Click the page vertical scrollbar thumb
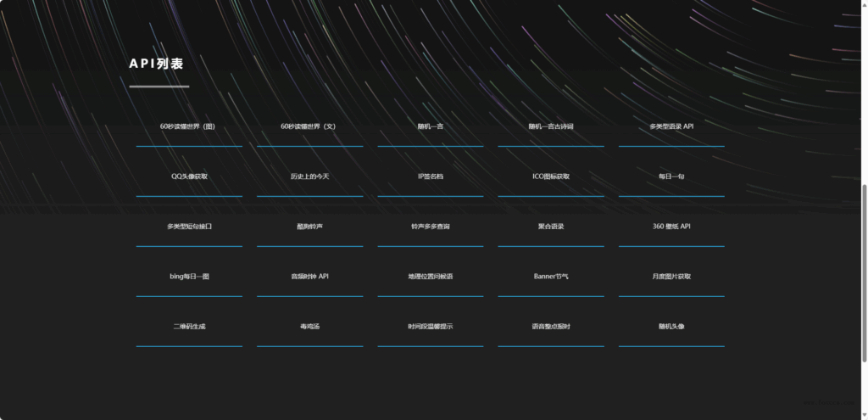This screenshot has width=868, height=420. 865,272
